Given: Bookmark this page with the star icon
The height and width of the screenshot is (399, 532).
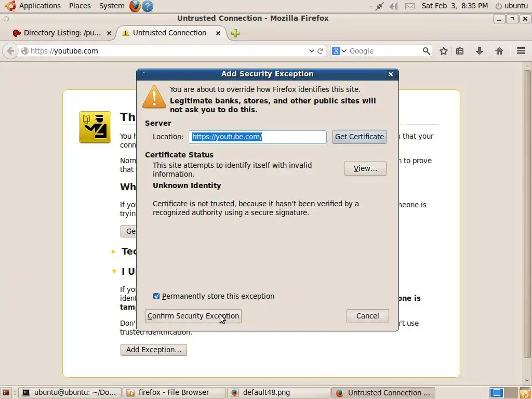Looking at the screenshot, I should (444, 51).
